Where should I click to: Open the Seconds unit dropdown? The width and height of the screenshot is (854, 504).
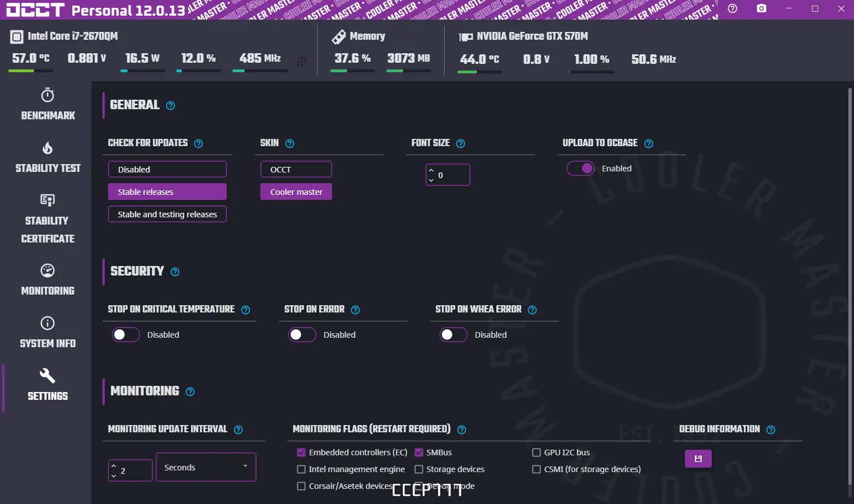tap(206, 467)
